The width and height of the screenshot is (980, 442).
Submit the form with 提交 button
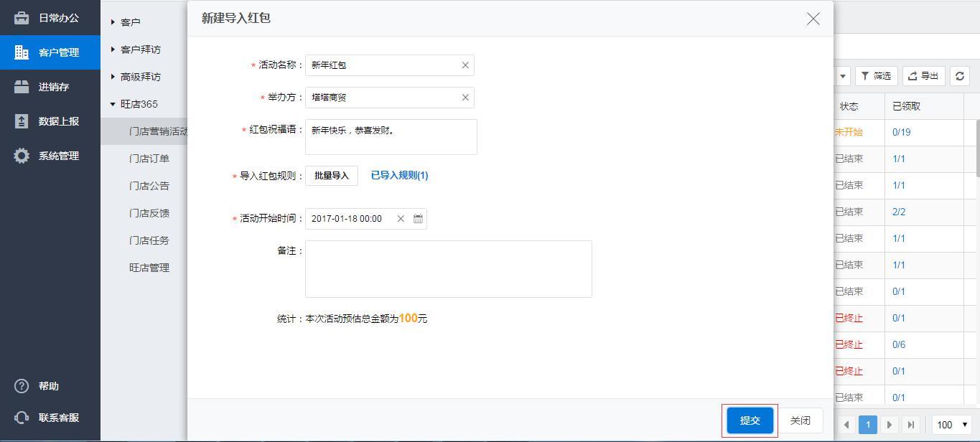tap(750, 420)
